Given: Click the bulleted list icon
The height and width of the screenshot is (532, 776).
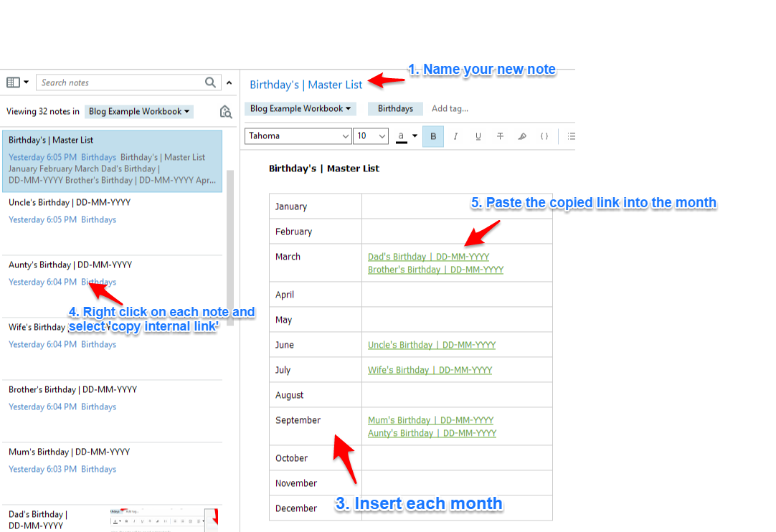Looking at the screenshot, I should [571, 136].
